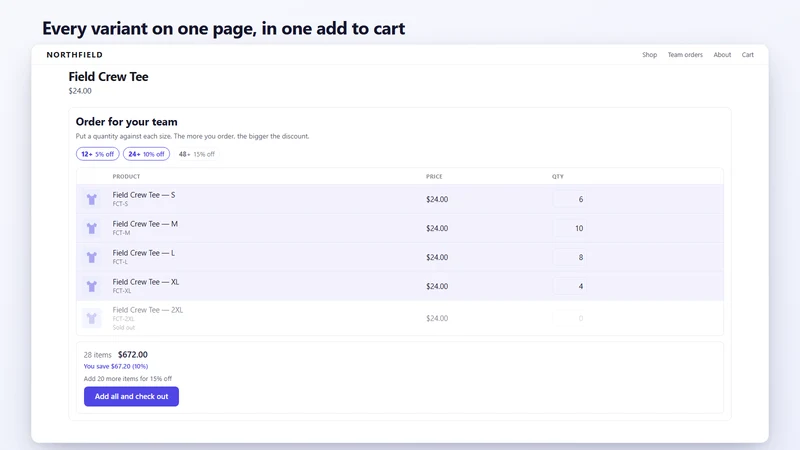Click the tee icon for size S
The image size is (800, 450).
point(92,199)
